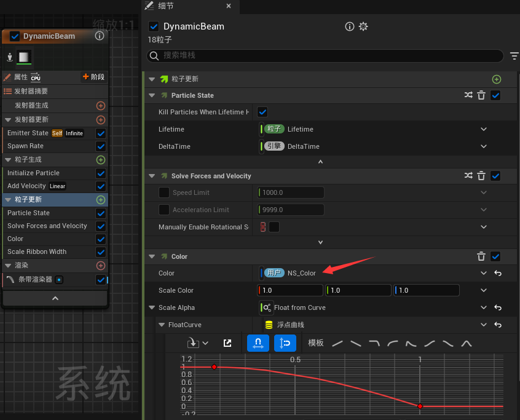Image resolution: width=520 pixels, height=420 pixels.
Task: Add module to 粒子更新 in emitter node
Action: pos(101,200)
